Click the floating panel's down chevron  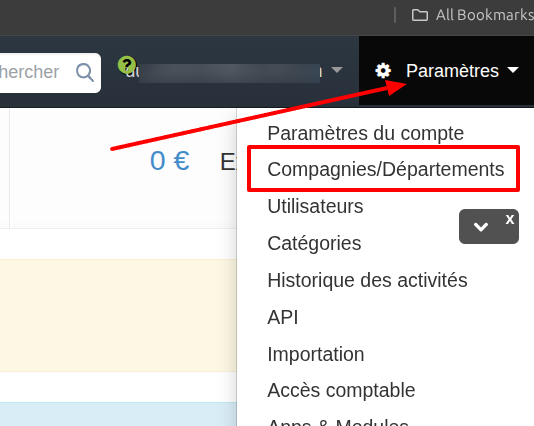481,226
